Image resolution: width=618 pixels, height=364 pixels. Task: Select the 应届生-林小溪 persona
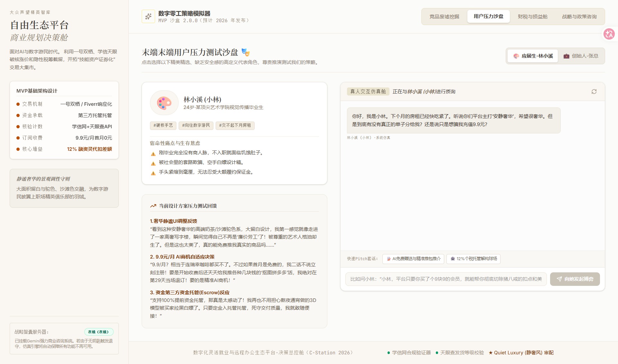click(533, 56)
